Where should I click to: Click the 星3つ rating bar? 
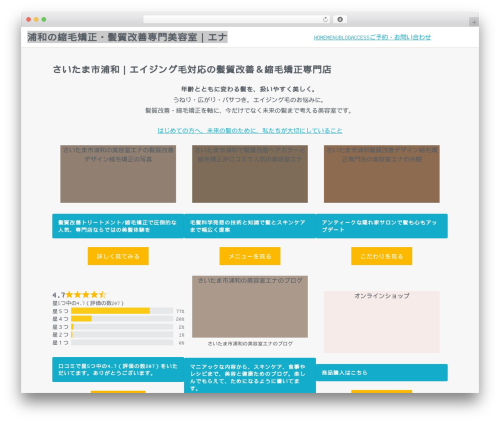click(x=122, y=327)
